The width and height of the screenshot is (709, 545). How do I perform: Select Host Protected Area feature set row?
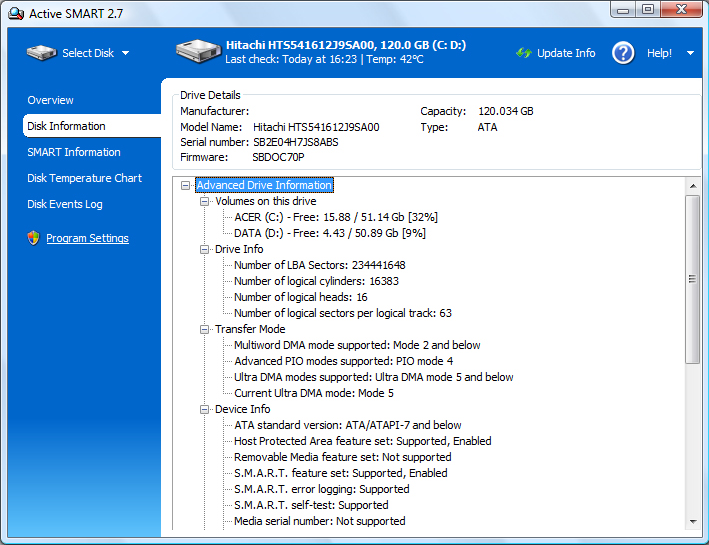(x=363, y=441)
